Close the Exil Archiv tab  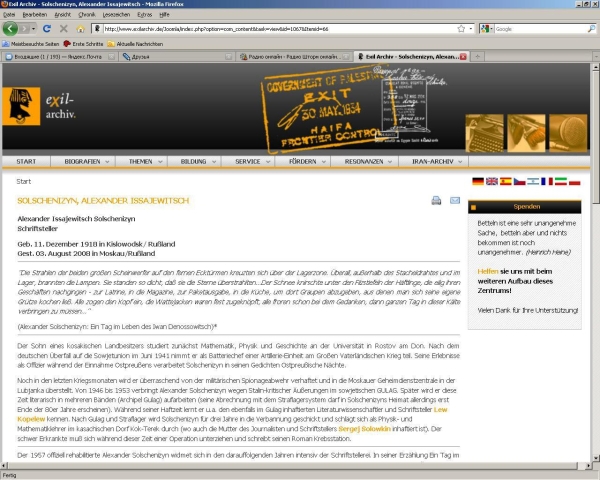[463, 57]
